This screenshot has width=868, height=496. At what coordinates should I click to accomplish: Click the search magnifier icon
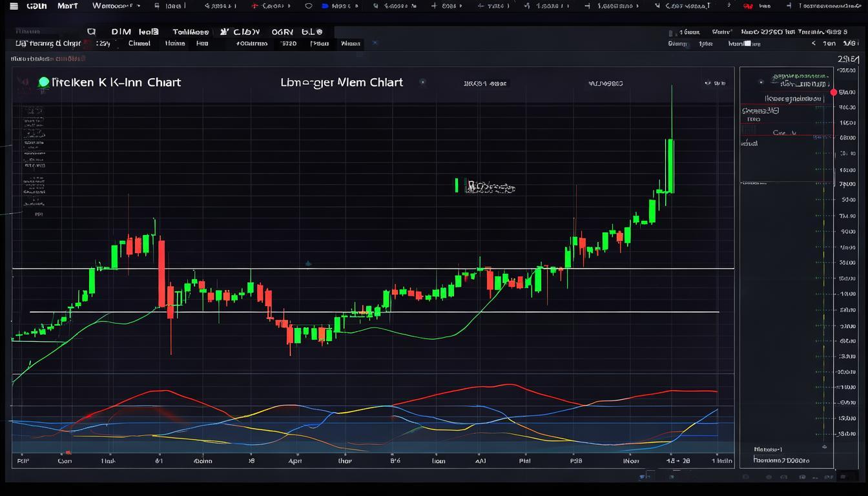[x=91, y=31]
